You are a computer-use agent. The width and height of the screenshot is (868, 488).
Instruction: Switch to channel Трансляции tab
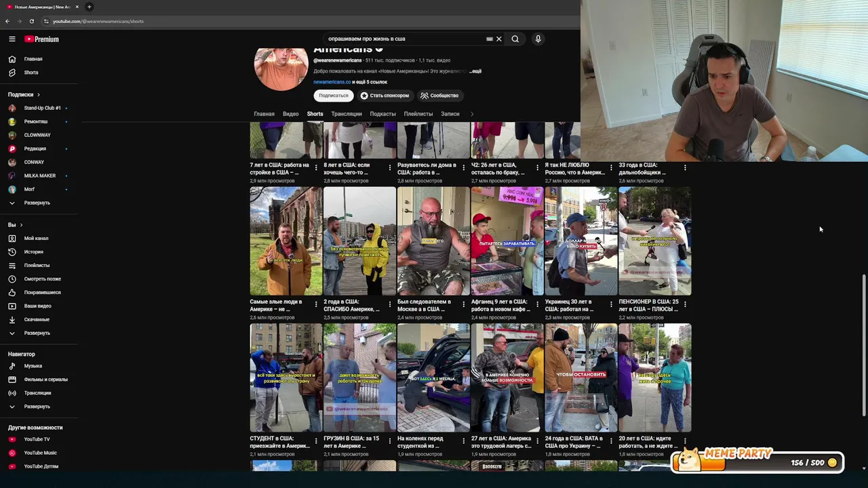347,114
